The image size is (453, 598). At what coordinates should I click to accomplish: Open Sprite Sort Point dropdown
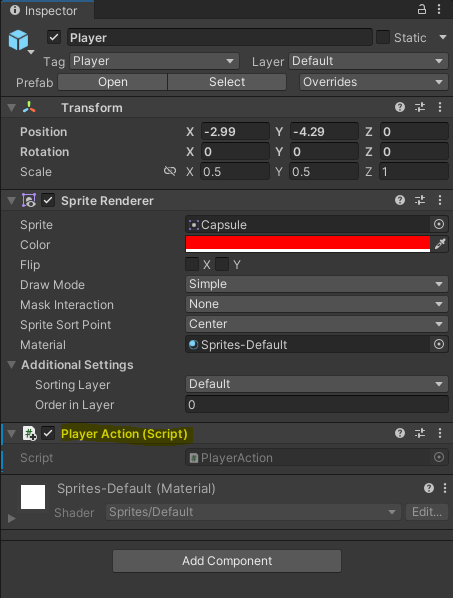(316, 324)
